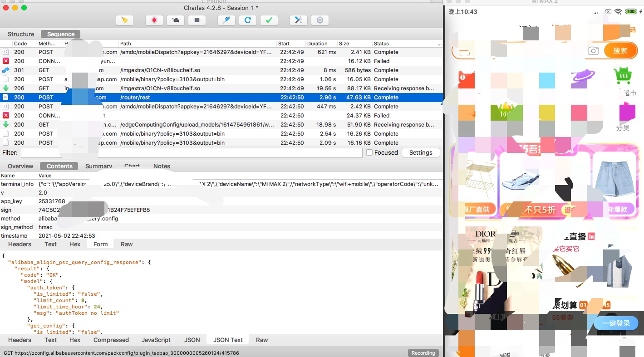The height and width of the screenshot is (357, 644).
Task: Sort by the Status column header
Action: pos(403,44)
